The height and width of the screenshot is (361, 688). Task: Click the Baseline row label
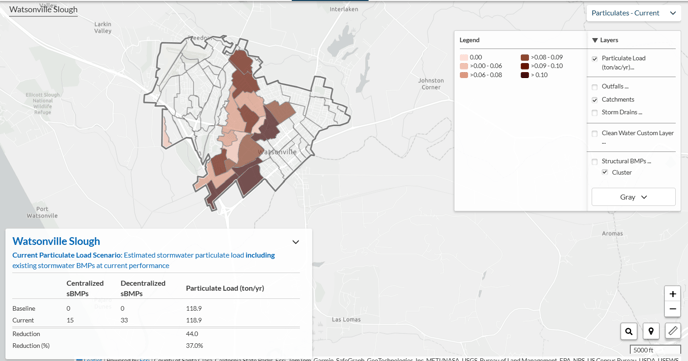(x=24, y=308)
